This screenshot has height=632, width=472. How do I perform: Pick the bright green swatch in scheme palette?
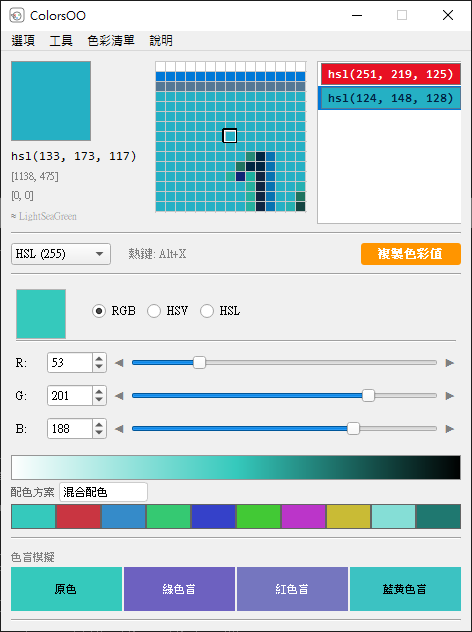[258, 516]
